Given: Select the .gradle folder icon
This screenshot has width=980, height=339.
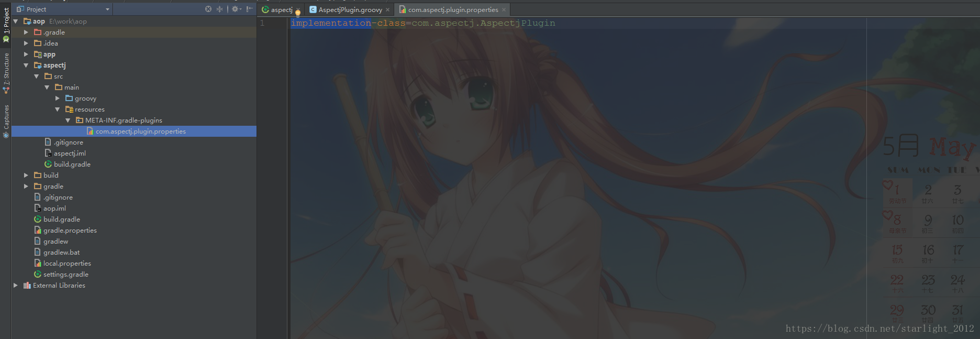Looking at the screenshot, I should point(38,32).
